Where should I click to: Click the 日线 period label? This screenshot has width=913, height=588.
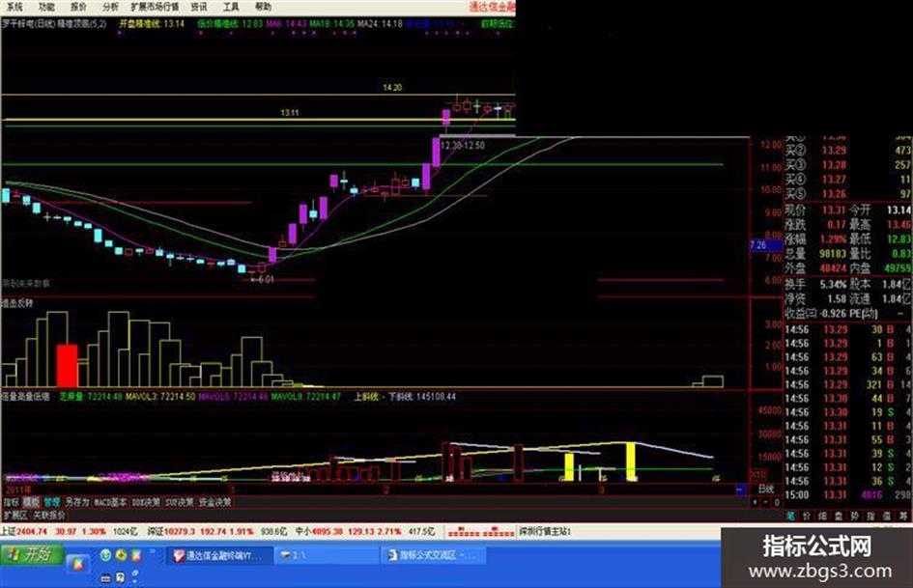click(766, 489)
